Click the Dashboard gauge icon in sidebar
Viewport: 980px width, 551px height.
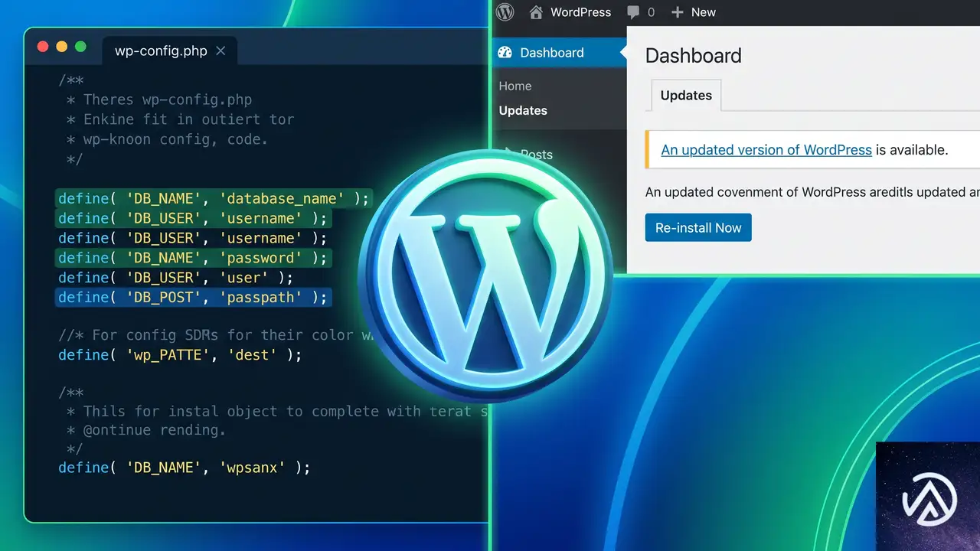click(505, 53)
